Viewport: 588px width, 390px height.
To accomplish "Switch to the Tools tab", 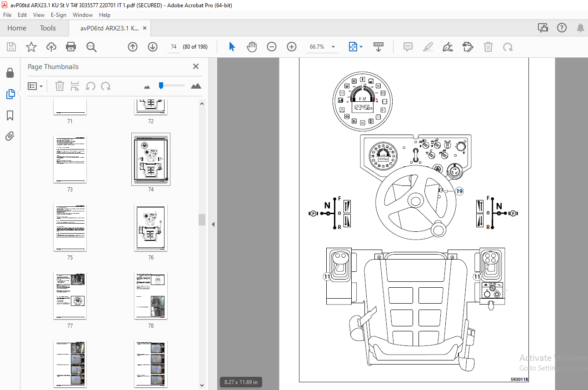I will (48, 28).
